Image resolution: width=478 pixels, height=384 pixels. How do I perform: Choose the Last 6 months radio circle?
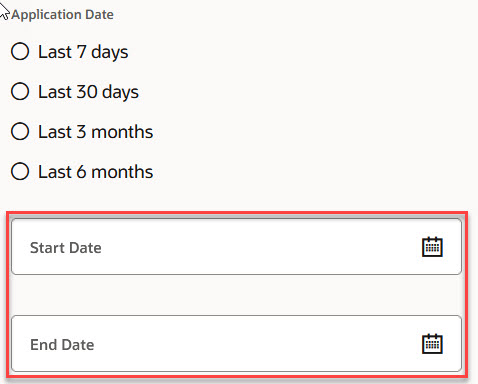20,171
